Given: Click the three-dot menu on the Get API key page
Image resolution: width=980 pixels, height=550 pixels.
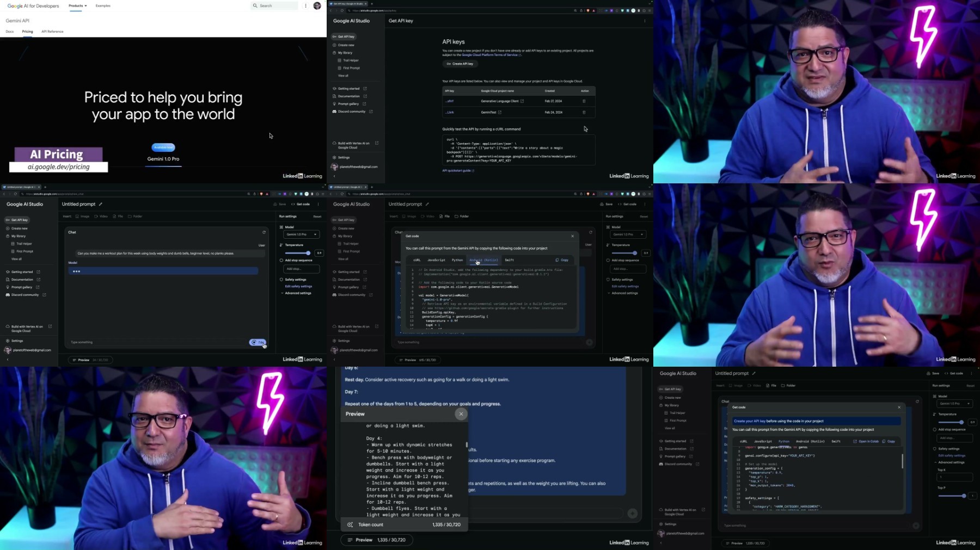Looking at the screenshot, I should coord(645,21).
